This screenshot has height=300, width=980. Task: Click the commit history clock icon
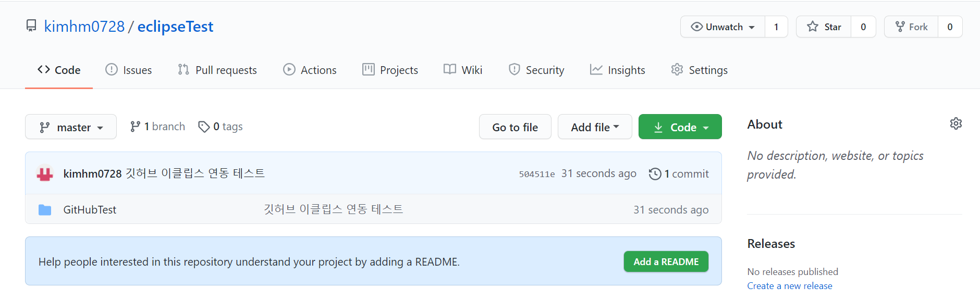tap(655, 174)
